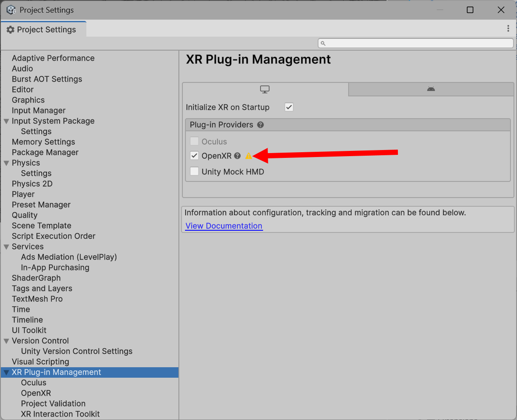Open Time settings
Image resolution: width=517 pixels, height=420 pixels.
pyautogui.click(x=21, y=310)
